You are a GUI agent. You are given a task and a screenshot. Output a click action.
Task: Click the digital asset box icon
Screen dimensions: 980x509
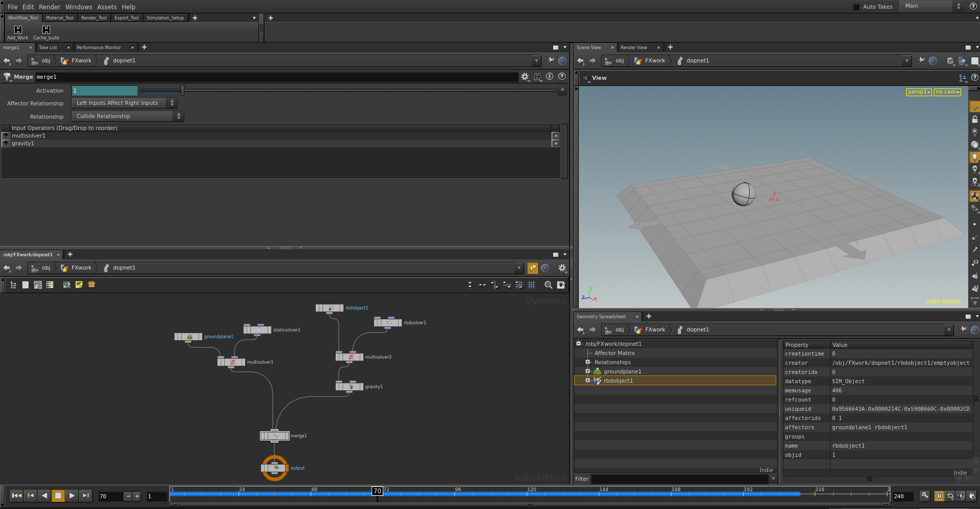[92, 285]
